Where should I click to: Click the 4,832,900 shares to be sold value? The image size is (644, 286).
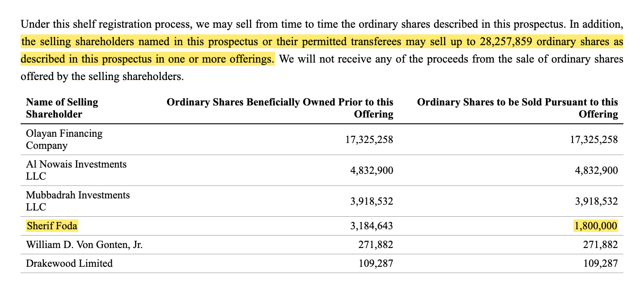coord(596,171)
